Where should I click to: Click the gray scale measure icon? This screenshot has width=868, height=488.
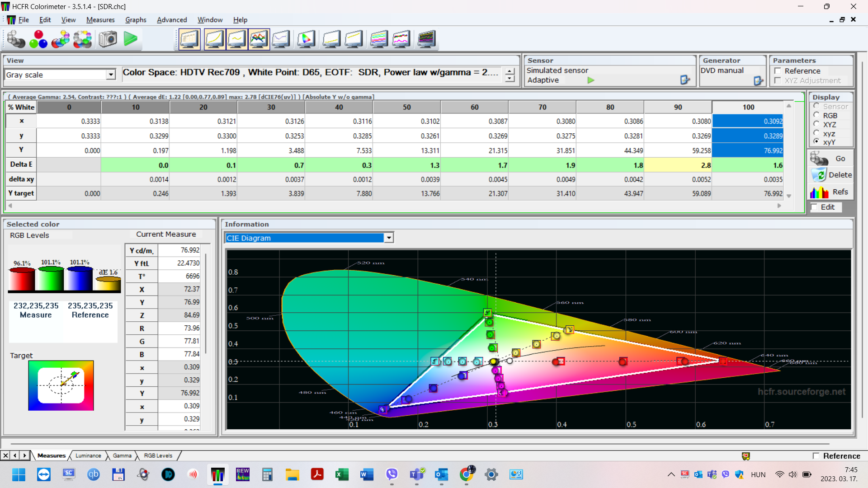(x=16, y=39)
